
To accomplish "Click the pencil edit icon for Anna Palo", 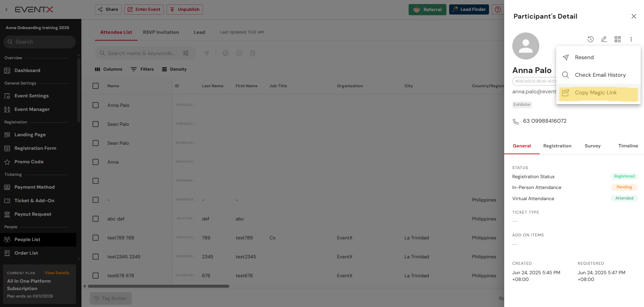I will click(x=604, y=39).
